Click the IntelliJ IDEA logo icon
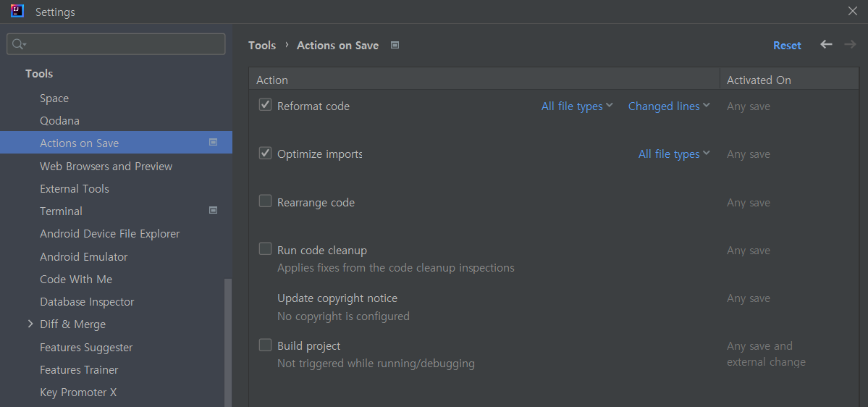868x407 pixels. pos(17,11)
